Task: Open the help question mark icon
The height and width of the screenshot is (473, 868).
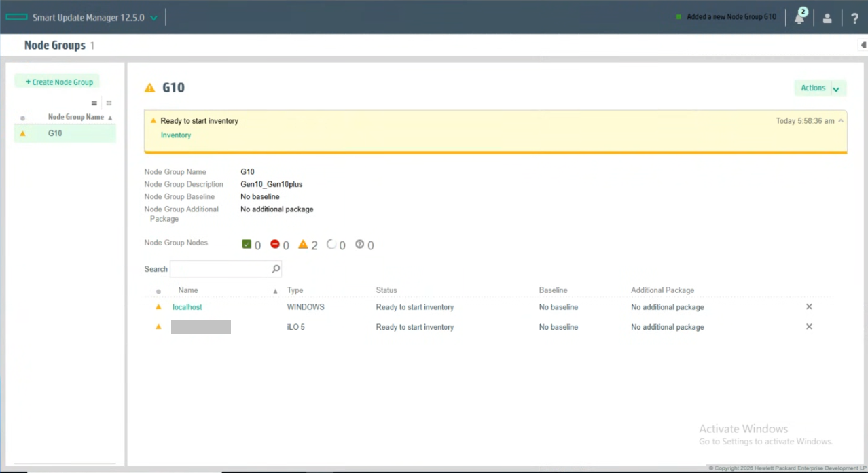Action: pos(854,18)
